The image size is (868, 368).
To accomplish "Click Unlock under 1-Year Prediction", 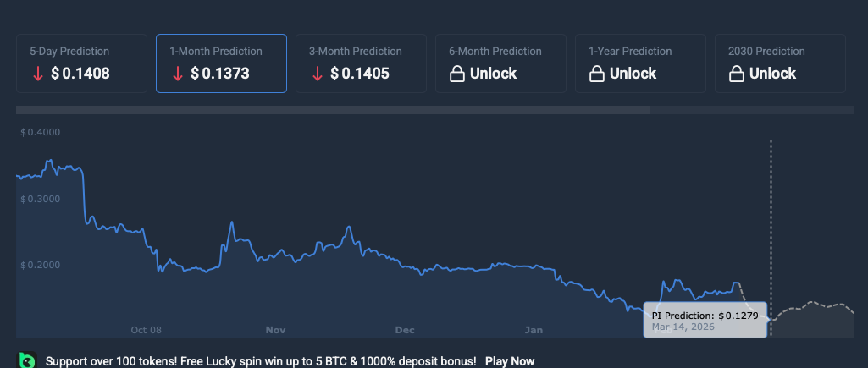I will click(x=633, y=74).
